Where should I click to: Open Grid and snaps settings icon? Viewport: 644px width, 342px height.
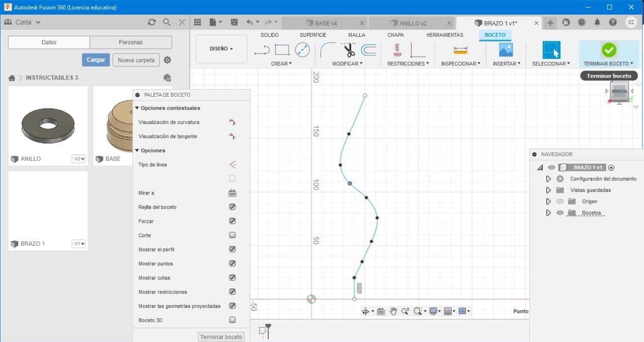coord(448,311)
